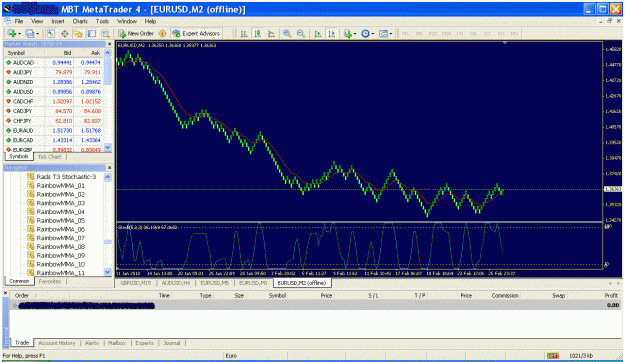Viewport: 625px width, 362px height.
Task: Select AUDCAD row in Market Watch
Action: pyautogui.click(x=54, y=63)
